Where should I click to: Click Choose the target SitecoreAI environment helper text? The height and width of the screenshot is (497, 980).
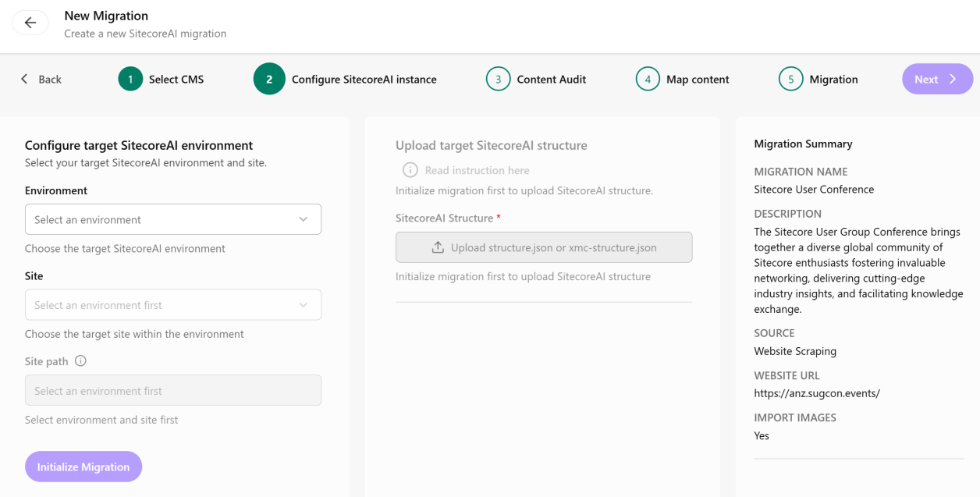pos(125,248)
